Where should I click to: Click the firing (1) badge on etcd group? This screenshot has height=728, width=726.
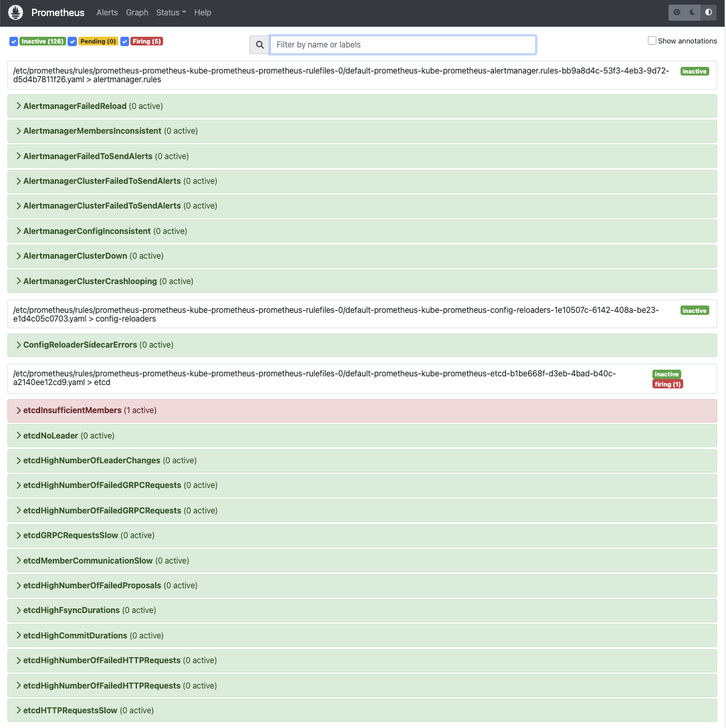click(x=668, y=384)
